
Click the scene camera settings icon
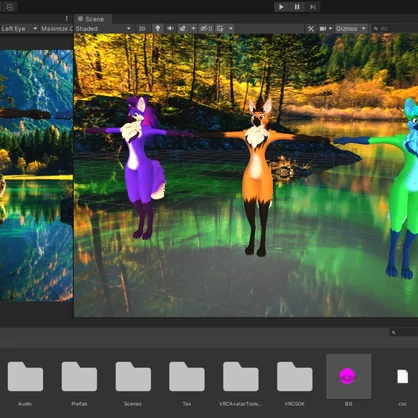pyautogui.click(x=323, y=29)
